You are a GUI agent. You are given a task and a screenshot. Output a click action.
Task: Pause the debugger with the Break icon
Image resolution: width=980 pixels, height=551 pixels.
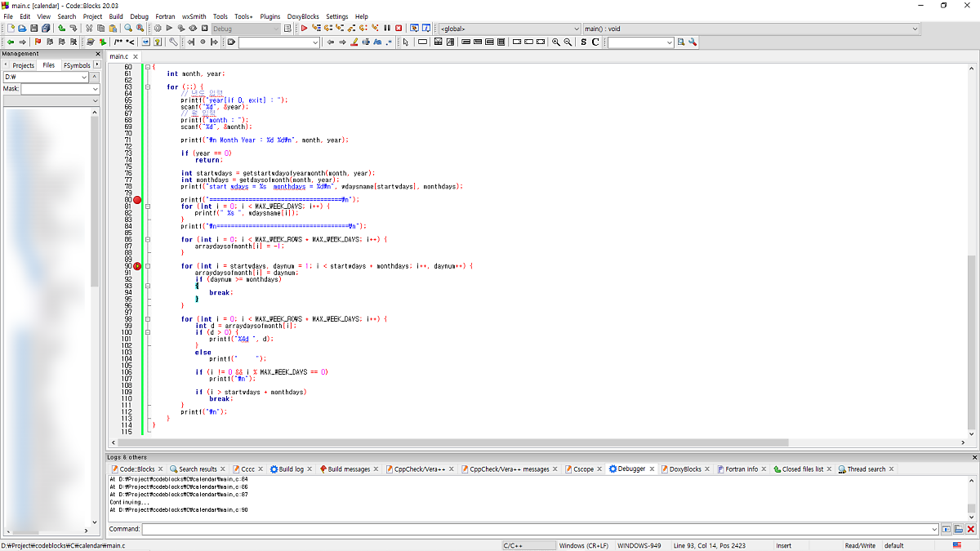pos(387,29)
